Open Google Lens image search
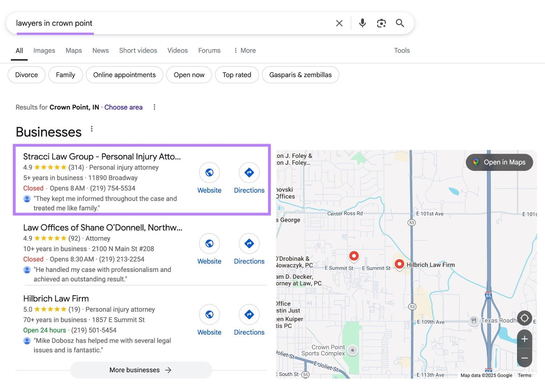This screenshot has height=392, width=545. 381,23
